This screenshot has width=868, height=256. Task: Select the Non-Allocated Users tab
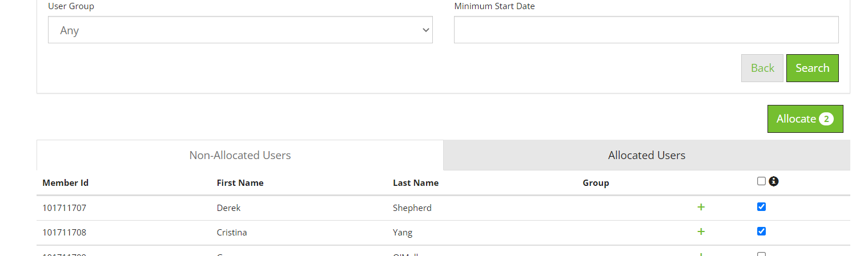(x=240, y=155)
